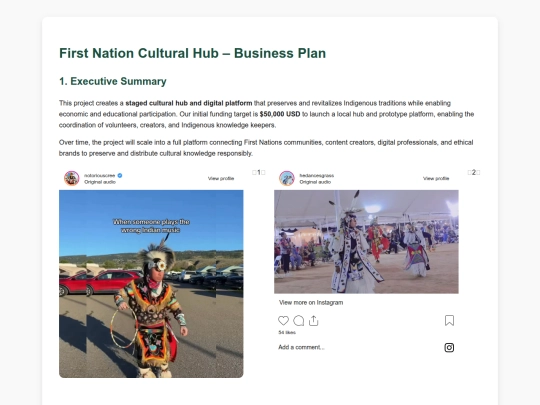The height and width of the screenshot is (405, 540).
Task: Click the second post's profile avatar
Action: pyautogui.click(x=287, y=178)
